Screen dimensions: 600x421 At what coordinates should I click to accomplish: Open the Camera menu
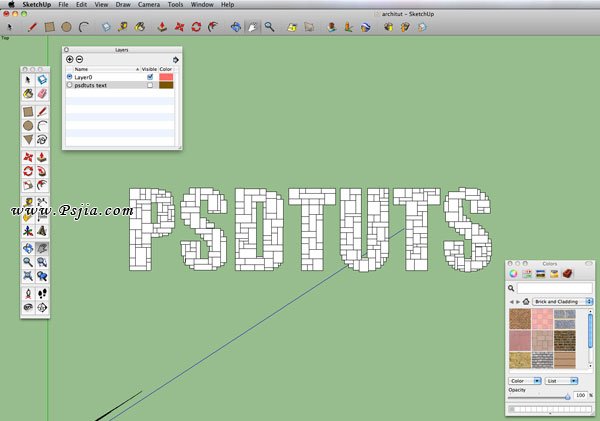(x=148, y=5)
